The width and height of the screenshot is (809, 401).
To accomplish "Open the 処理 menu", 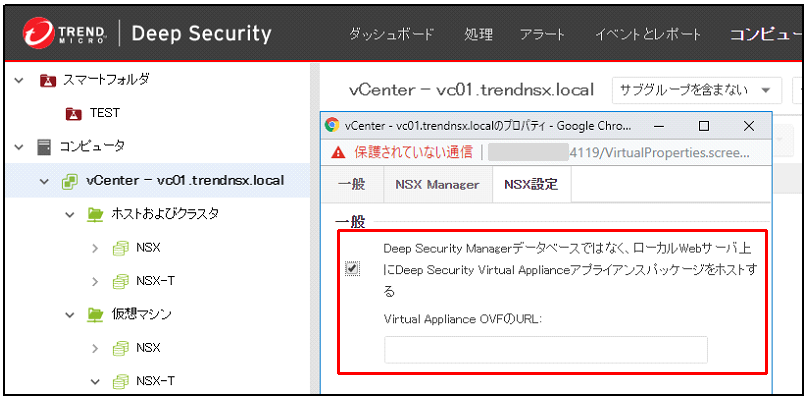I will click(478, 35).
